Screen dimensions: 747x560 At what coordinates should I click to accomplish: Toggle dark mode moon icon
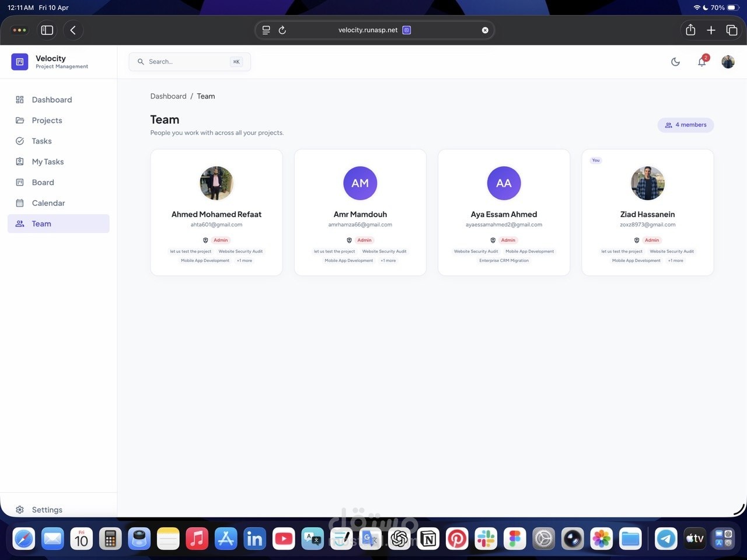(675, 62)
